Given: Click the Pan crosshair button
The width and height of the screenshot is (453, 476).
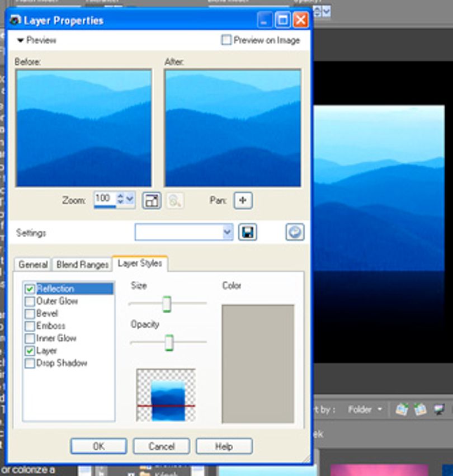Looking at the screenshot, I should tap(243, 200).
